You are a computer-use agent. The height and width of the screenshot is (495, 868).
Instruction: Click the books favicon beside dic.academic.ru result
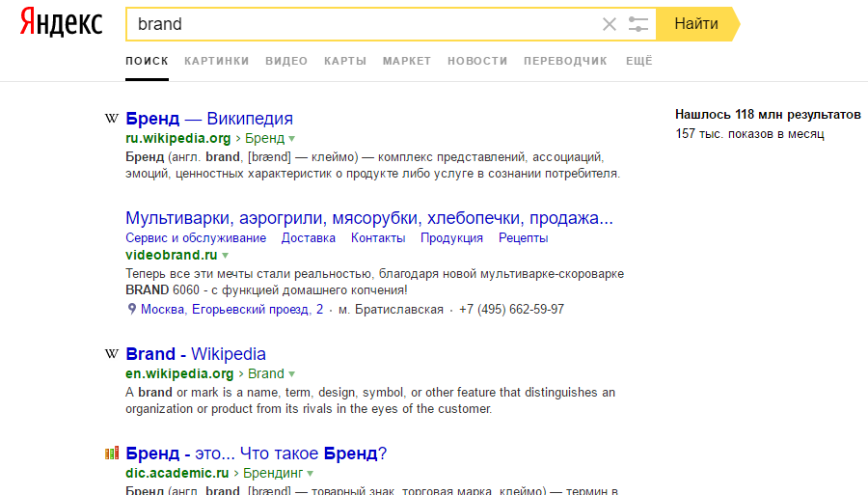click(112, 454)
